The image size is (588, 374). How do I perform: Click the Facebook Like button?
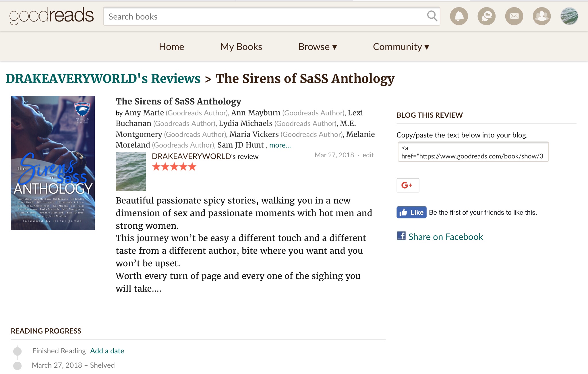coord(411,212)
